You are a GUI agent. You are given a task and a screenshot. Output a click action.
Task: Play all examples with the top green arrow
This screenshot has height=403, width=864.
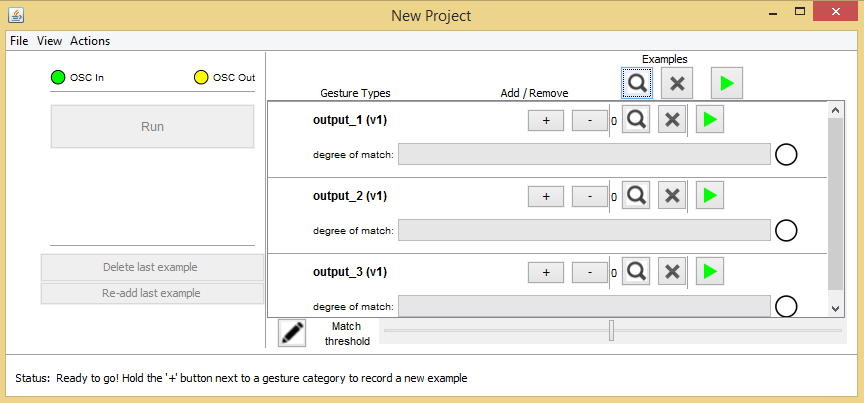pos(727,83)
